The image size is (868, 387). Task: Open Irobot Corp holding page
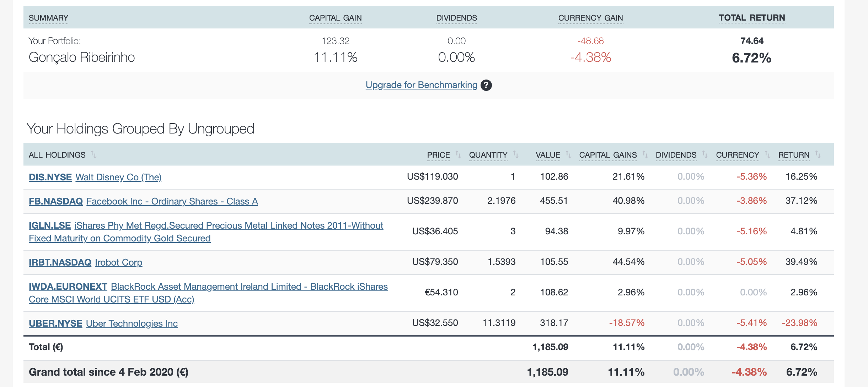click(118, 262)
